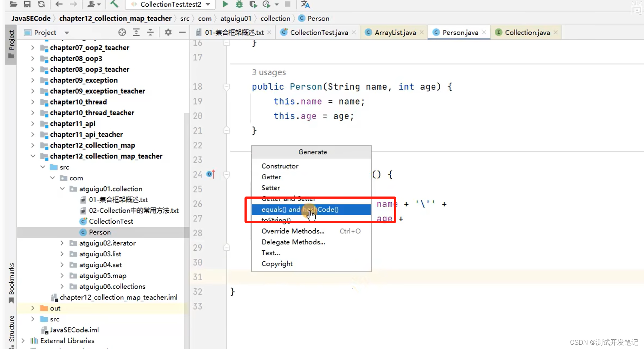644x349 pixels.
Task: Select Test... in Generate menu
Action: pyautogui.click(x=311, y=253)
